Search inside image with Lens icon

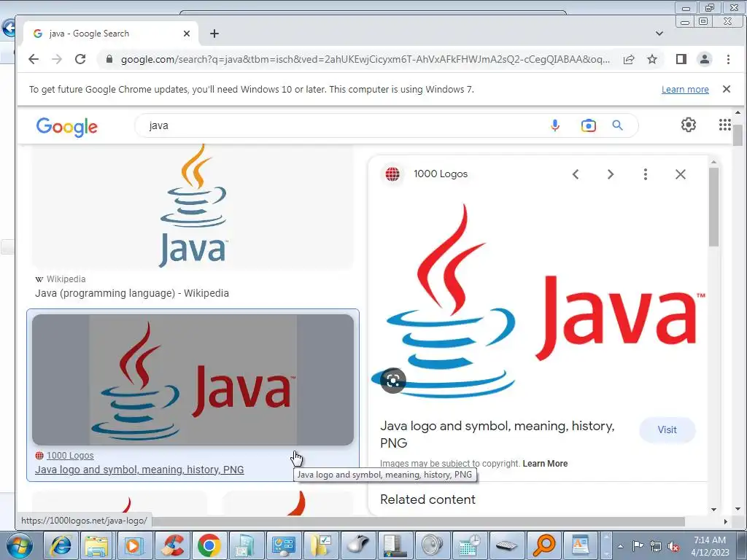(x=393, y=381)
